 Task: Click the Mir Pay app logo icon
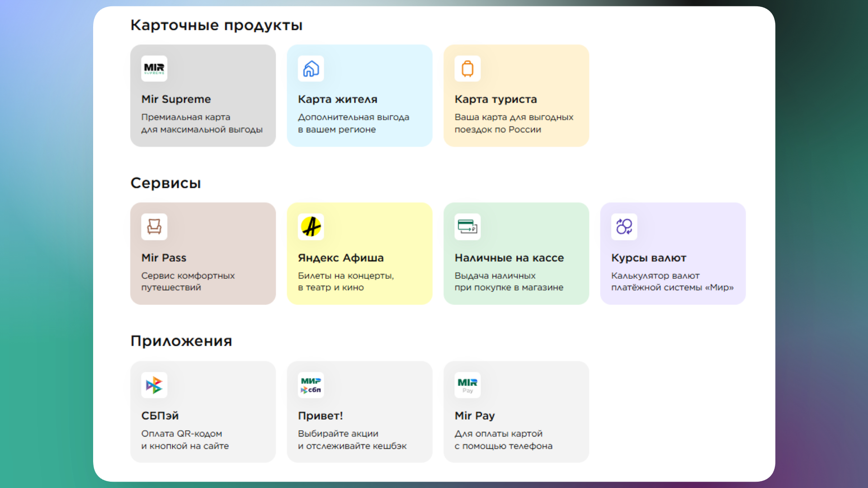point(467,385)
